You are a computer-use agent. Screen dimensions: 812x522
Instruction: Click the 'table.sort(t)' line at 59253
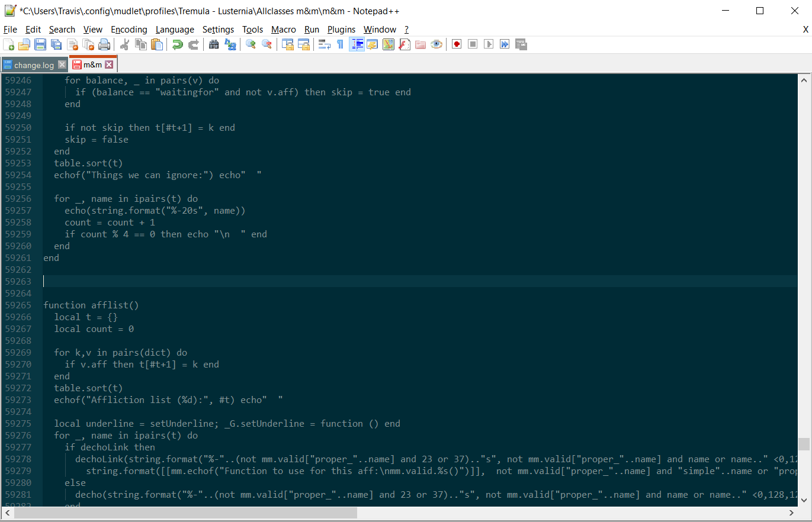[x=88, y=163]
